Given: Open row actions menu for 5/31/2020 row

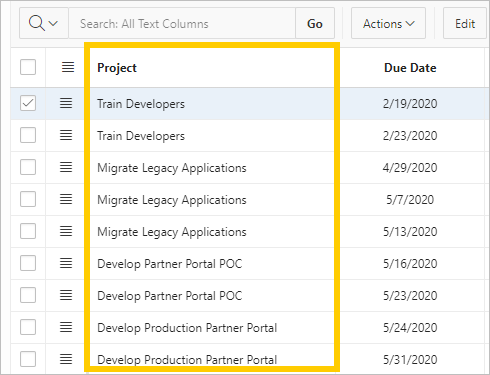Looking at the screenshot, I should tap(66, 359).
